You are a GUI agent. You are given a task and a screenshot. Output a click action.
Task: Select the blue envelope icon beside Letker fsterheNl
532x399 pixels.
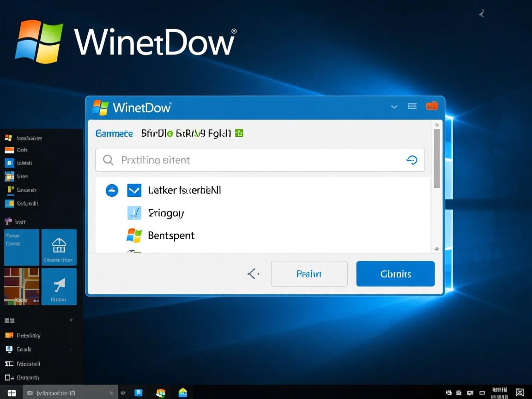pos(134,190)
